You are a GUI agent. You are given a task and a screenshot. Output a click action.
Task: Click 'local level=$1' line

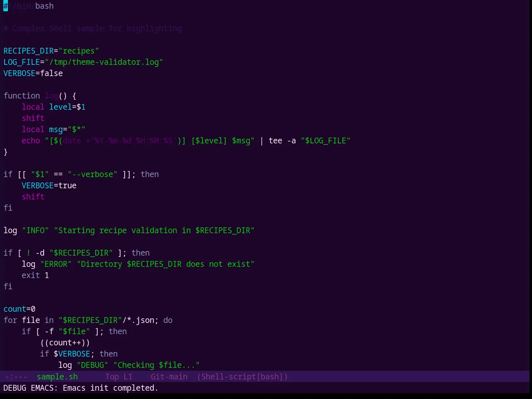[54, 107]
